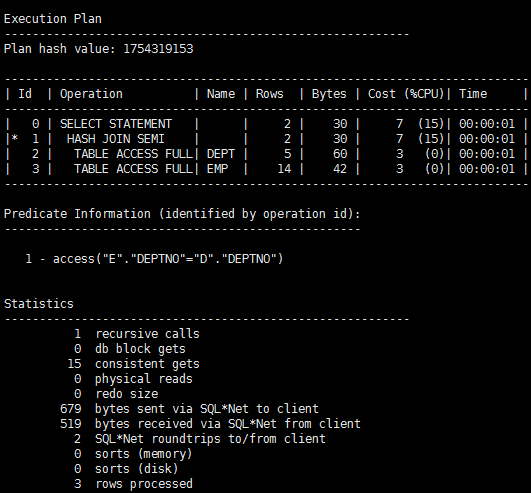Click the asterisk marker beside Id 1

click(x=15, y=138)
